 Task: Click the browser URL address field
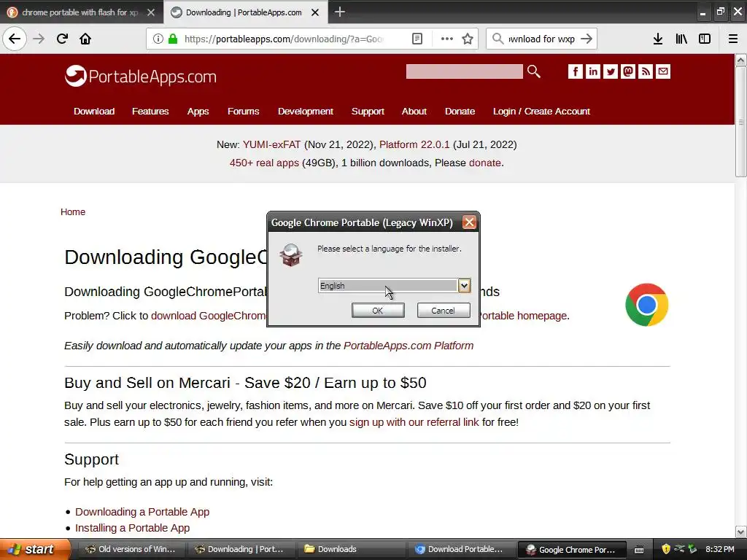click(285, 39)
